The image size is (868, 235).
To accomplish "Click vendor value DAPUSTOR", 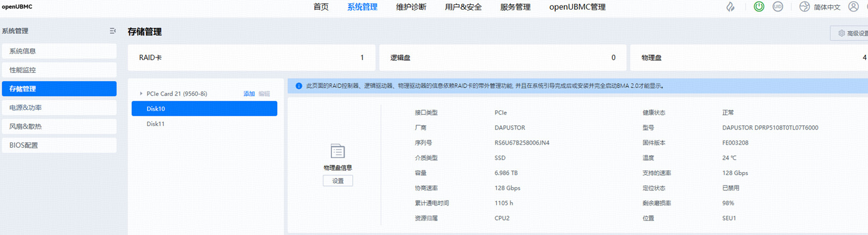I will coord(510,128).
